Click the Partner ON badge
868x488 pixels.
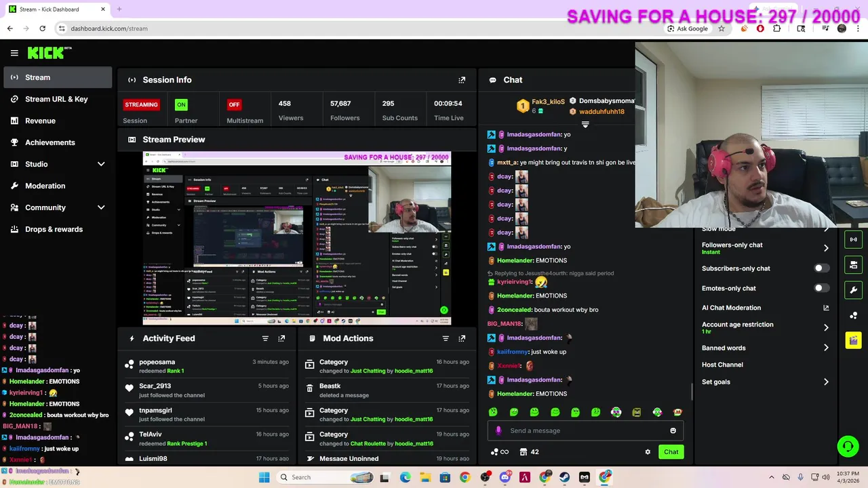[181, 104]
